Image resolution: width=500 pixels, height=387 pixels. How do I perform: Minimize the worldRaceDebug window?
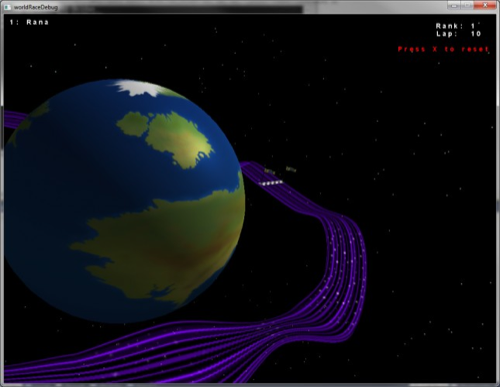[453, 5]
